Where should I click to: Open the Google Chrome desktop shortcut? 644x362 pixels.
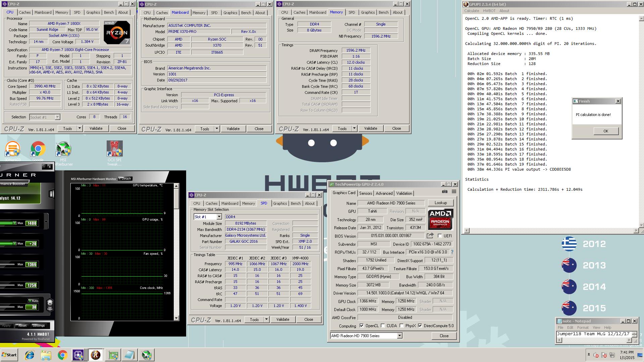tap(38, 151)
